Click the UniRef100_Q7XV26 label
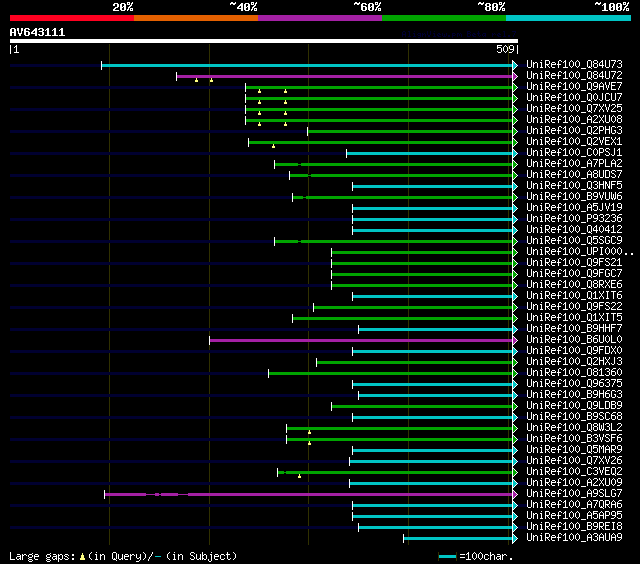Screen dimensions: 640x564 [x=574, y=461]
